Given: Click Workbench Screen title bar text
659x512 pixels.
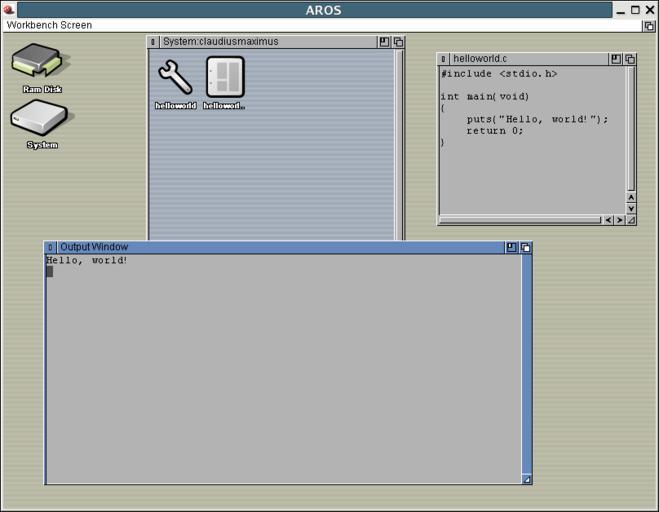Looking at the screenshot, I should pos(49,25).
